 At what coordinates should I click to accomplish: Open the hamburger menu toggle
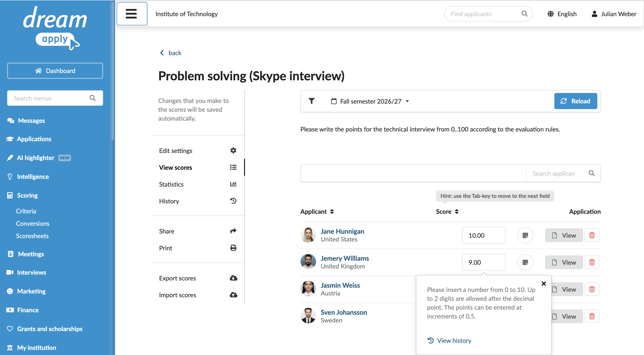tap(132, 14)
